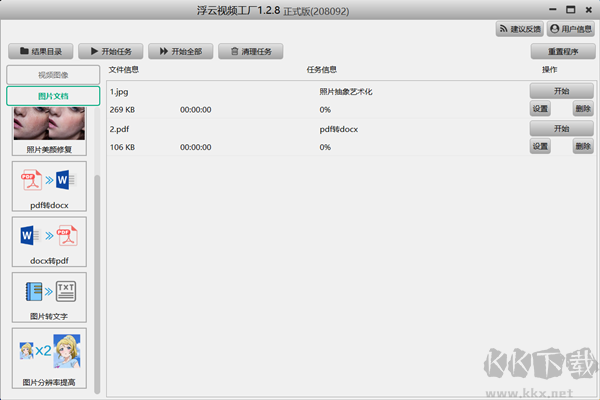Click the pdf转docx task info label
The height and width of the screenshot is (400, 600).
pyautogui.click(x=339, y=129)
